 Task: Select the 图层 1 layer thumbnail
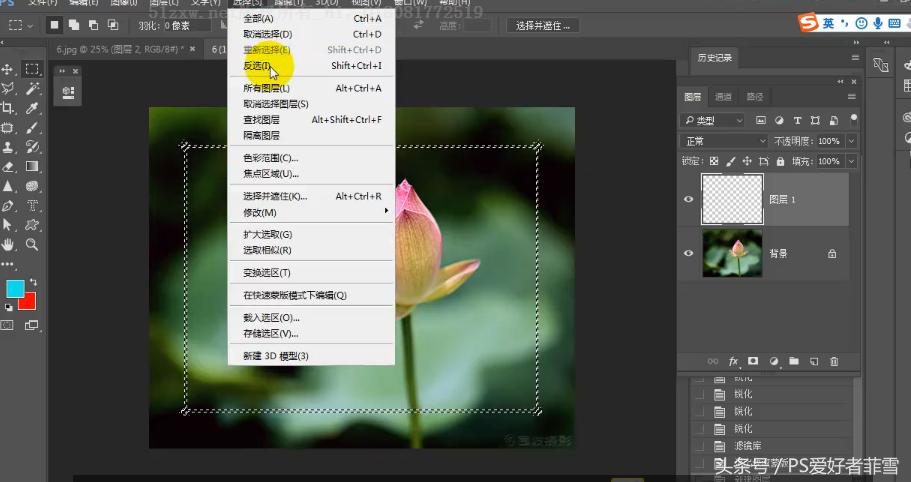point(732,199)
